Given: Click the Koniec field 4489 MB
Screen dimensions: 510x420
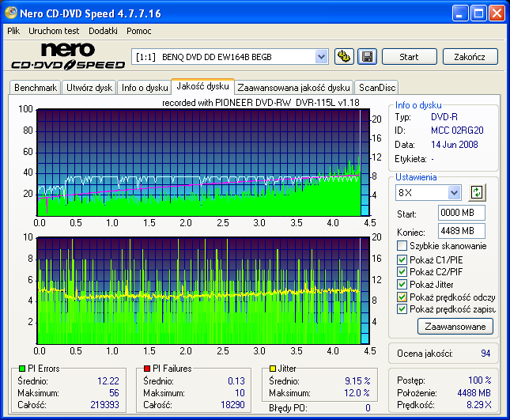Looking at the screenshot, I should [461, 231].
